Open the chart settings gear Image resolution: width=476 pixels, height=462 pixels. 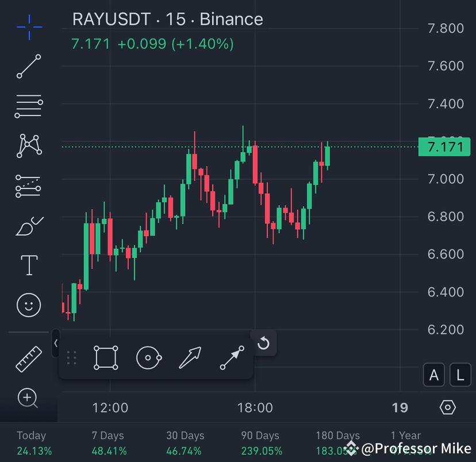447,407
